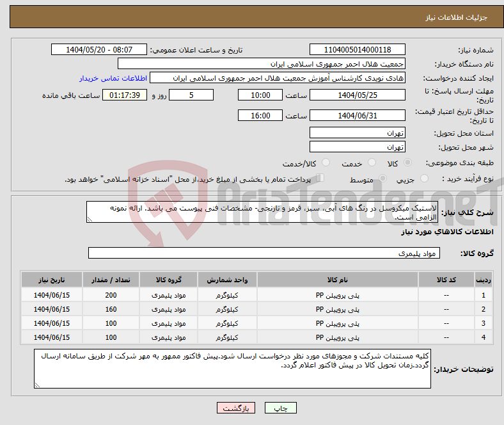Click the استان محل تحویل field
Screen dimensions: 504x425
click(x=357, y=133)
